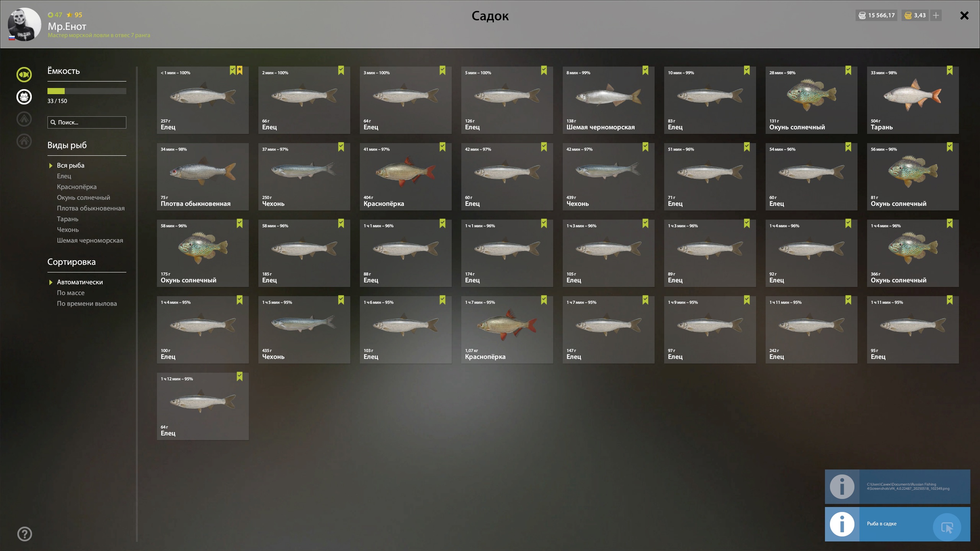Click the plus icon to add gold
This screenshot has height=551, width=980.
(x=936, y=15)
